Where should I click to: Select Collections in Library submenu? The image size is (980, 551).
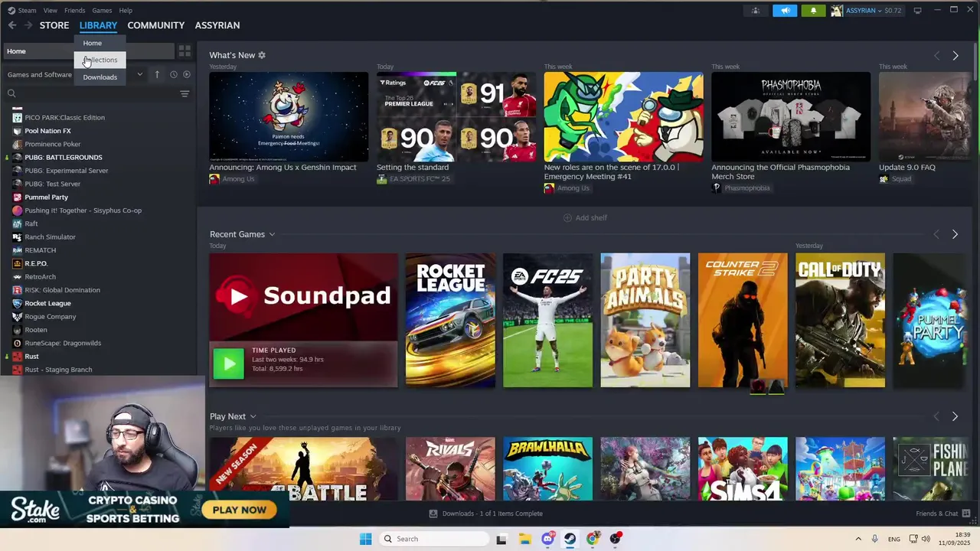coord(100,60)
